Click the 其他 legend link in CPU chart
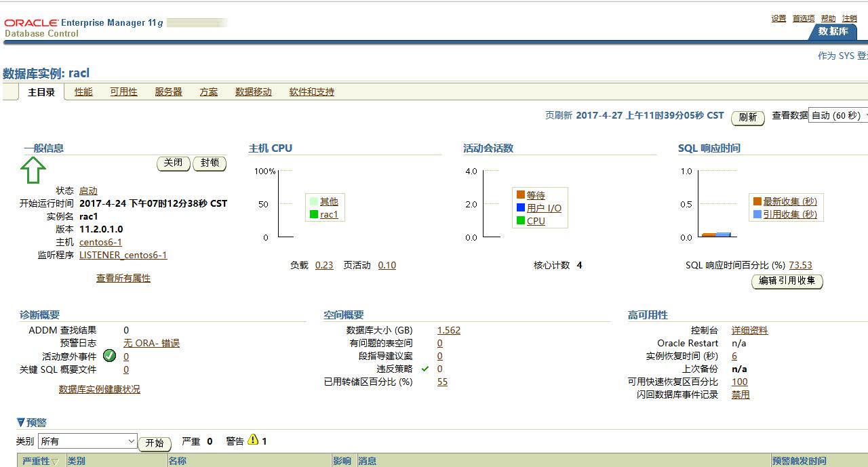The image size is (868, 467). click(x=329, y=201)
